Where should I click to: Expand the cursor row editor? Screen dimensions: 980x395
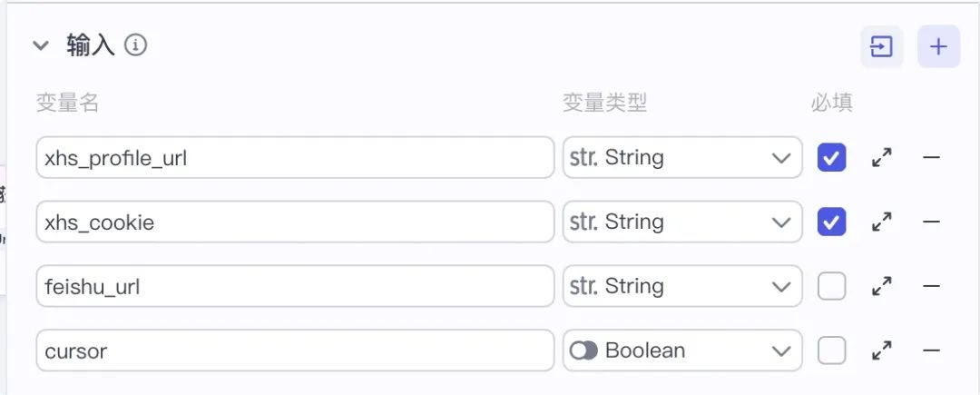pos(881,351)
